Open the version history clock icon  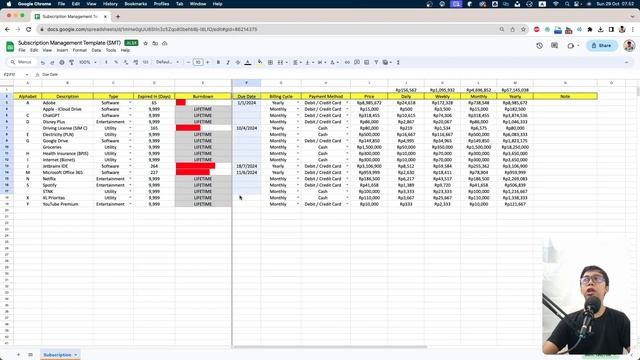click(x=540, y=46)
